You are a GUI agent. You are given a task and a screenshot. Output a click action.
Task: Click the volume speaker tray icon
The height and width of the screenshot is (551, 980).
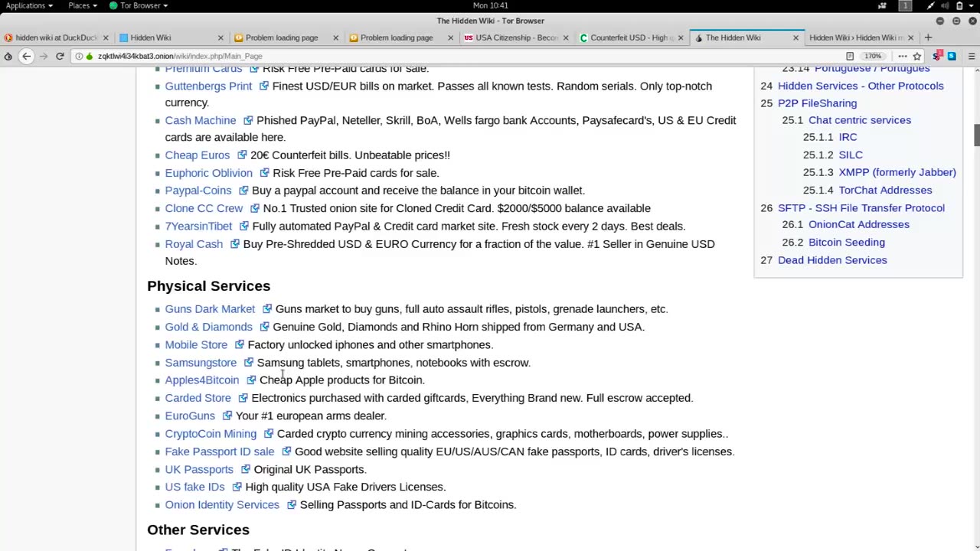(x=945, y=5)
